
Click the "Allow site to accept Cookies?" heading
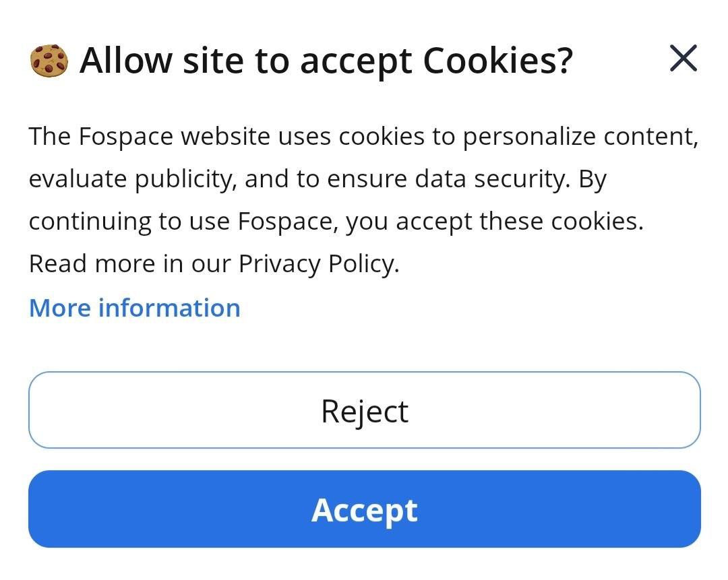pyautogui.click(x=326, y=61)
